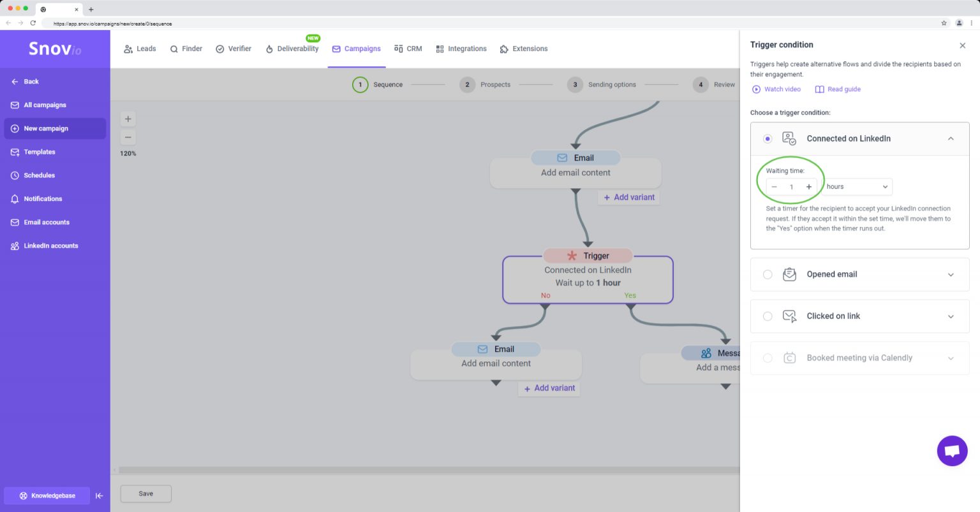Select step 4 Review

tap(714, 84)
